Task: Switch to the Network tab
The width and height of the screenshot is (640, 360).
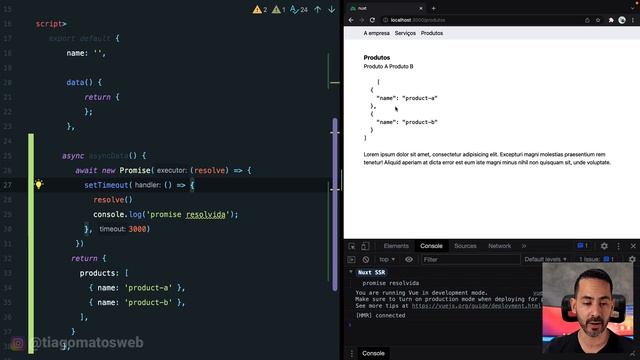Action: (499, 246)
